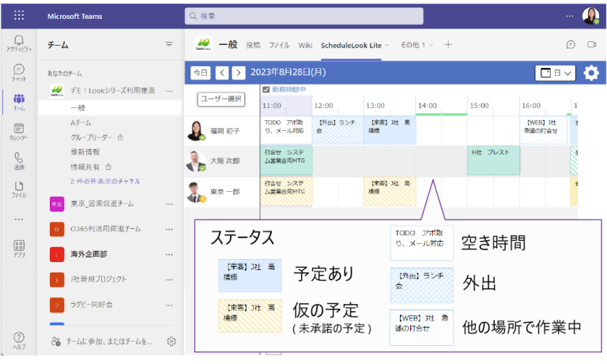607x364 pixels.
Task: Open Files in the left rail
Action: (x=19, y=189)
